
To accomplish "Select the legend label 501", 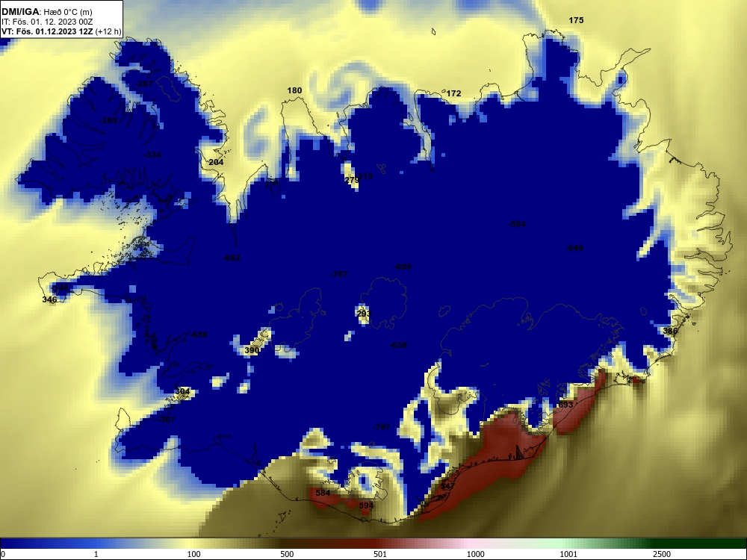I will coord(379,554).
